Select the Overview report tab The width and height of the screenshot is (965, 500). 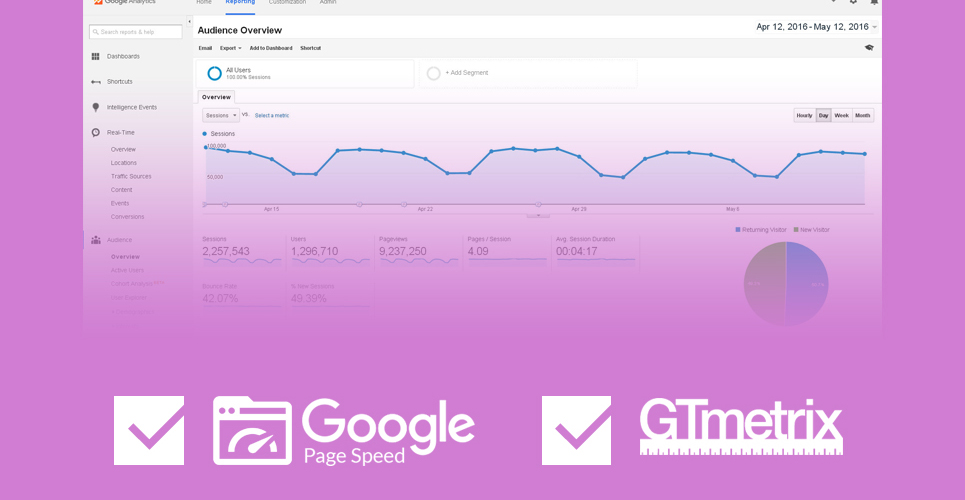tap(216, 97)
